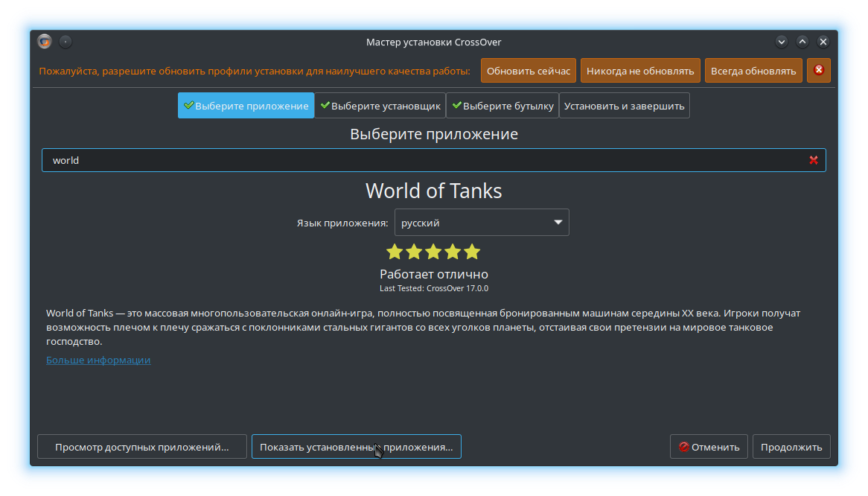Image resolution: width=868 pixels, height=496 pixels.
Task: Dismiss the update notification with red X
Action: click(x=819, y=70)
